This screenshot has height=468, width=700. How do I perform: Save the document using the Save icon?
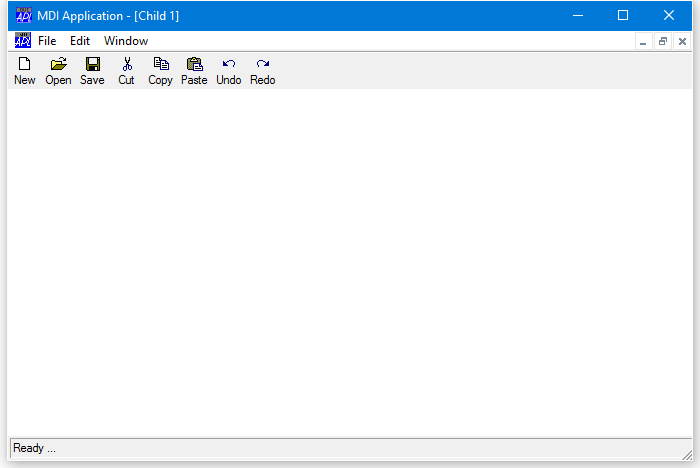pos(92,65)
